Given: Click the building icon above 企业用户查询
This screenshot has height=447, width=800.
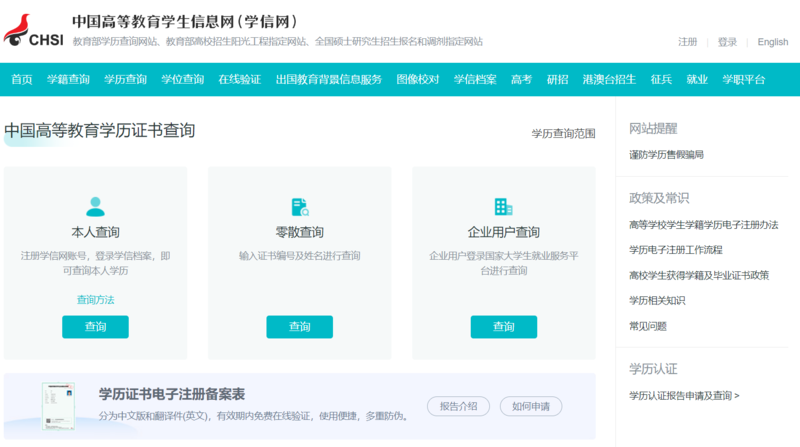Looking at the screenshot, I should [x=503, y=206].
